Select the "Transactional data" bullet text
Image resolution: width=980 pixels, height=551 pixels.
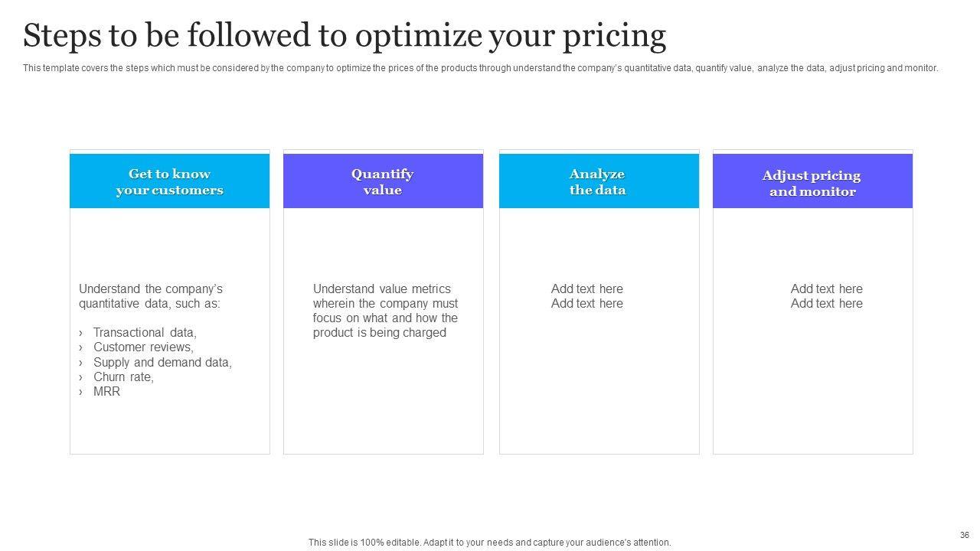click(x=145, y=333)
